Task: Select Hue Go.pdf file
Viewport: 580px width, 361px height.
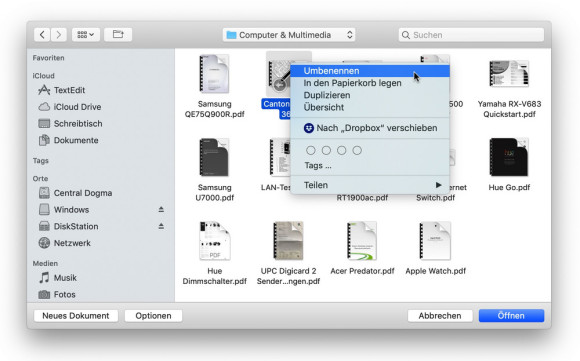Action: point(509,165)
